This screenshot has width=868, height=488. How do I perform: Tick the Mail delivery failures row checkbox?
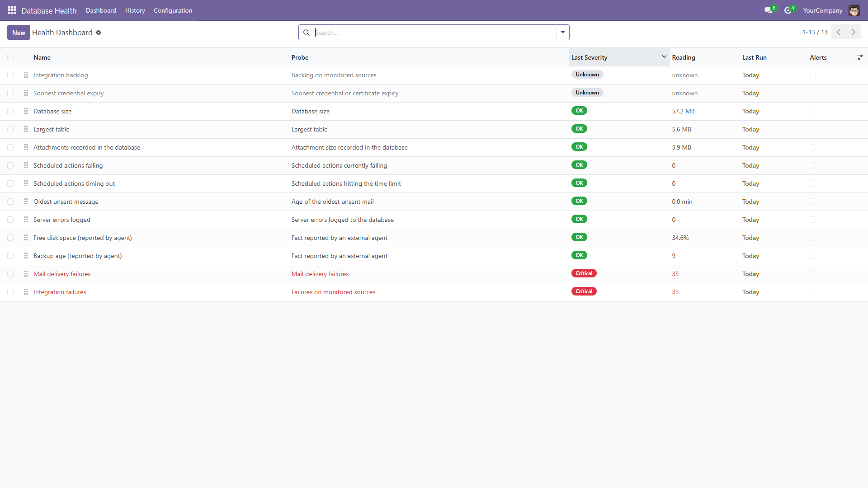point(10,274)
